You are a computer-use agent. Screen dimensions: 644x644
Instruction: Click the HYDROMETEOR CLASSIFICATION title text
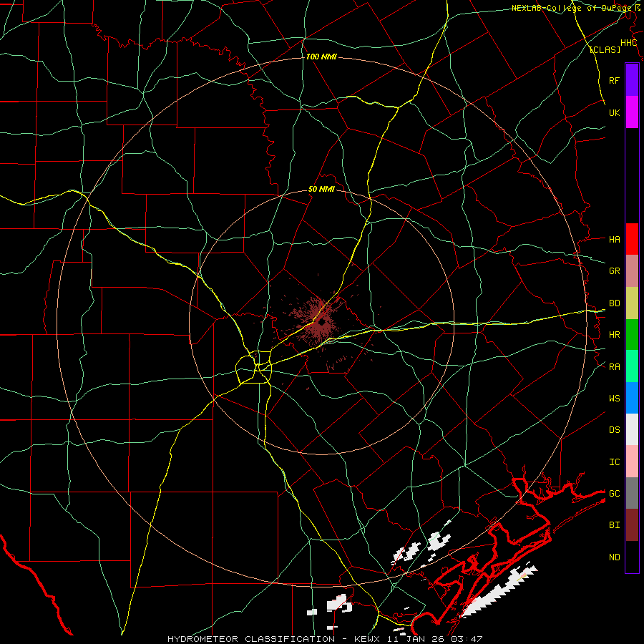pyautogui.click(x=251, y=639)
